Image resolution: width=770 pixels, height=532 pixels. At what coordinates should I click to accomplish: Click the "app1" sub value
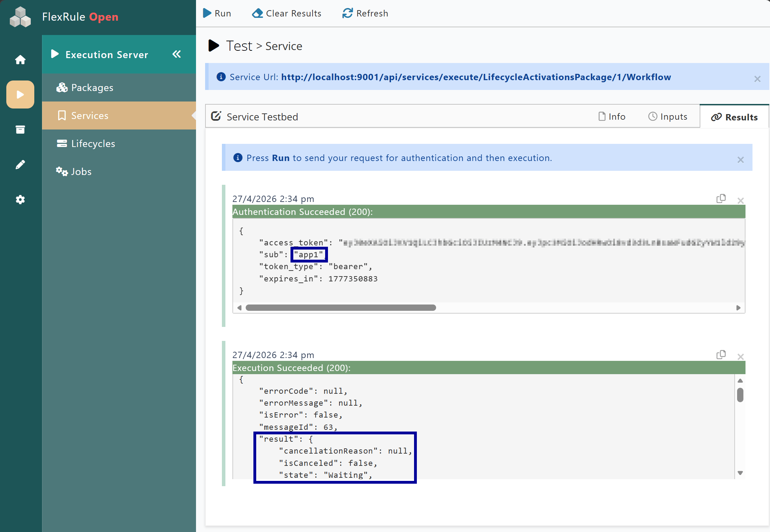click(x=309, y=254)
